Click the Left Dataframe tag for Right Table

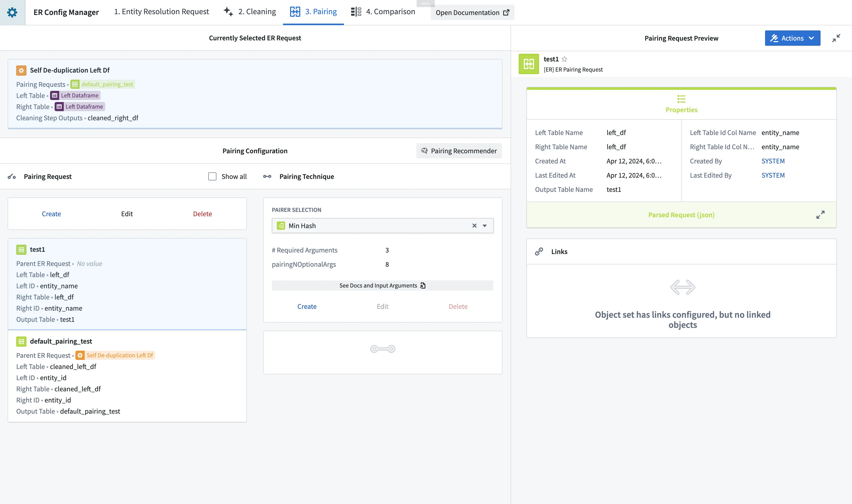(x=80, y=107)
